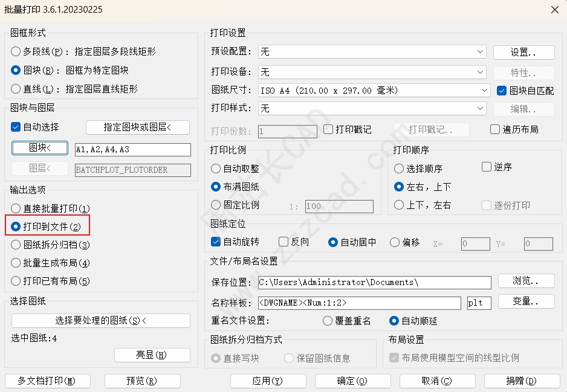Viewport: 567px width, 392px height.
Task: Click the 保存位置 path input field
Action: 374,282
